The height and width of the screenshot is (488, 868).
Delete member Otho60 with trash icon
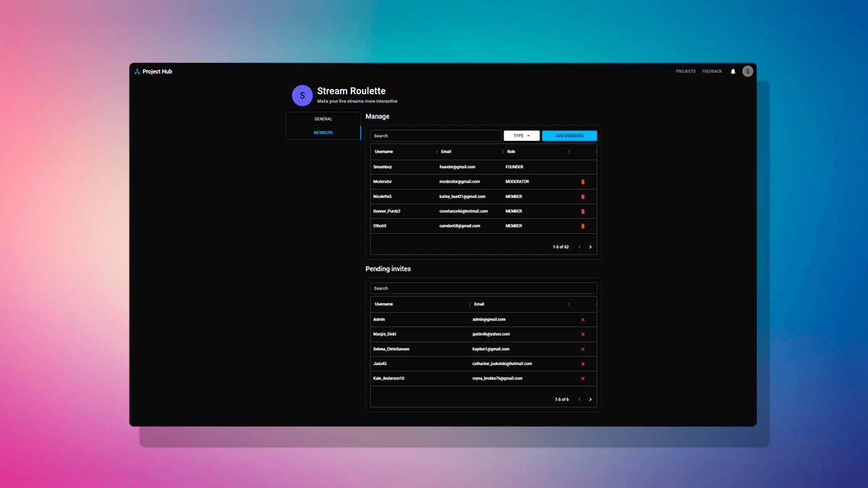[582, 226]
